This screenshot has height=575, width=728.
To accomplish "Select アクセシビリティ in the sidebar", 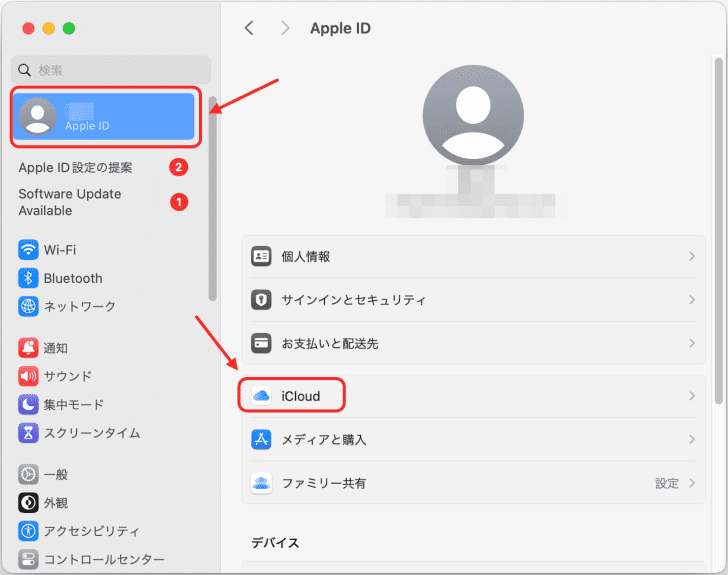I will point(91,531).
